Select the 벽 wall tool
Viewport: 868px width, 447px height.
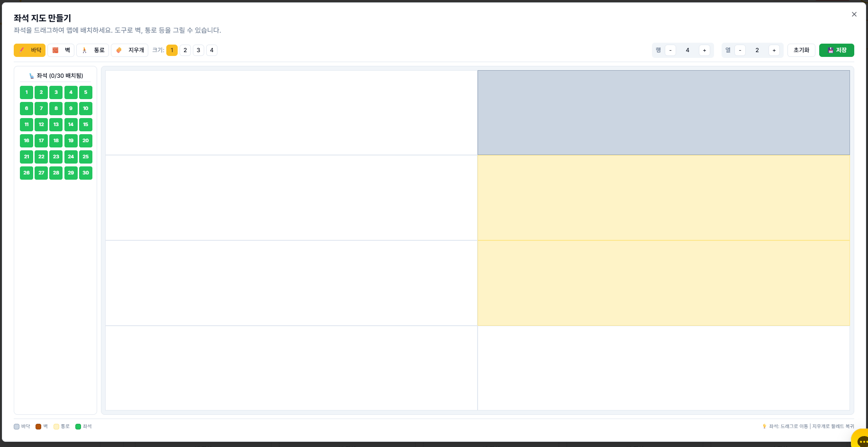coord(61,50)
